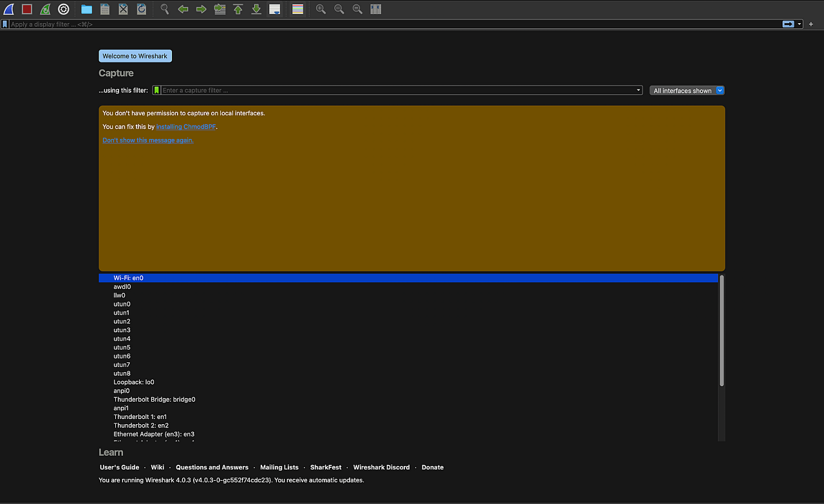The width and height of the screenshot is (824, 504).
Task: Close this capture file icon
Action: (123, 9)
